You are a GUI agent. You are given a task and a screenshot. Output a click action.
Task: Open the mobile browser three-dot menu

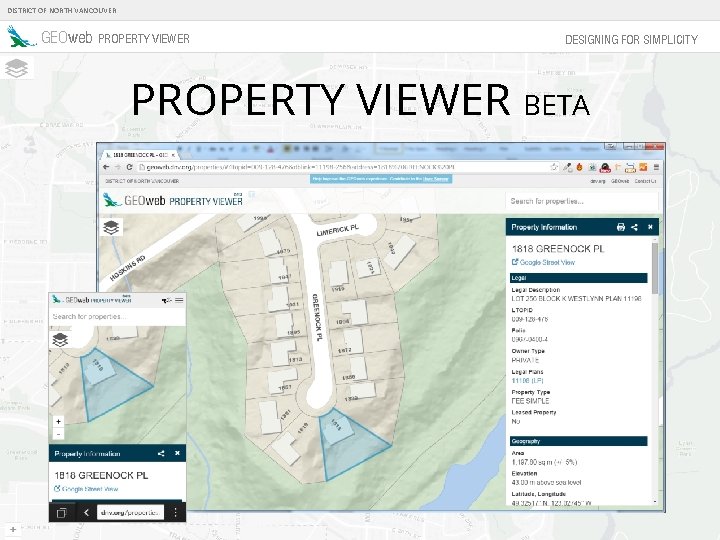[175, 512]
